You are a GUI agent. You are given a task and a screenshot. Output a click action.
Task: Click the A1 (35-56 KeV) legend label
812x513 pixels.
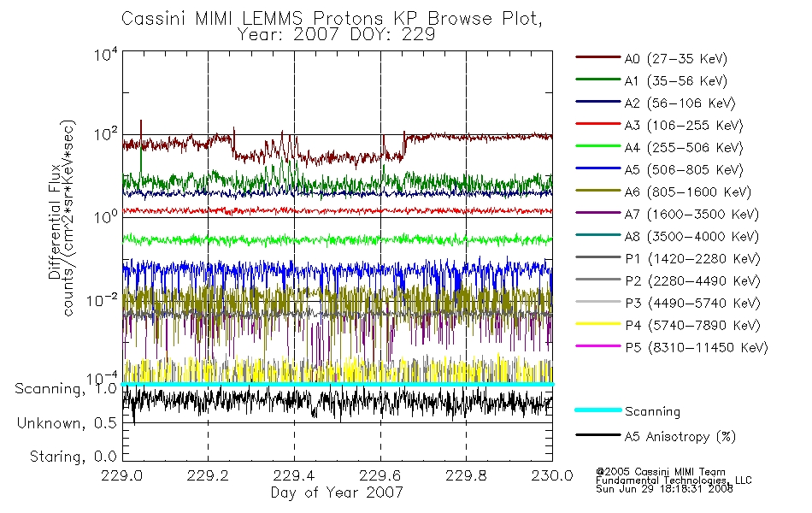pyautogui.click(x=675, y=81)
